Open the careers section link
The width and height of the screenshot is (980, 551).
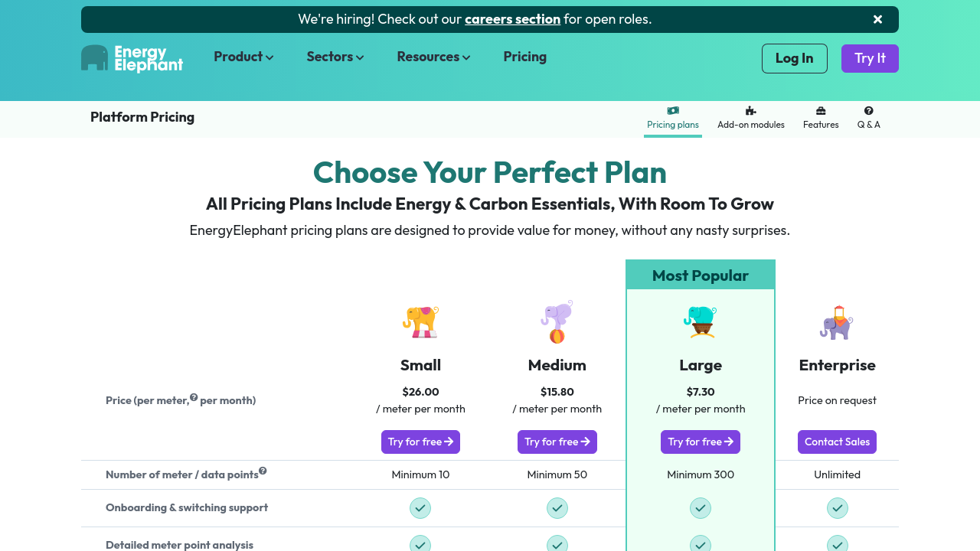(512, 19)
